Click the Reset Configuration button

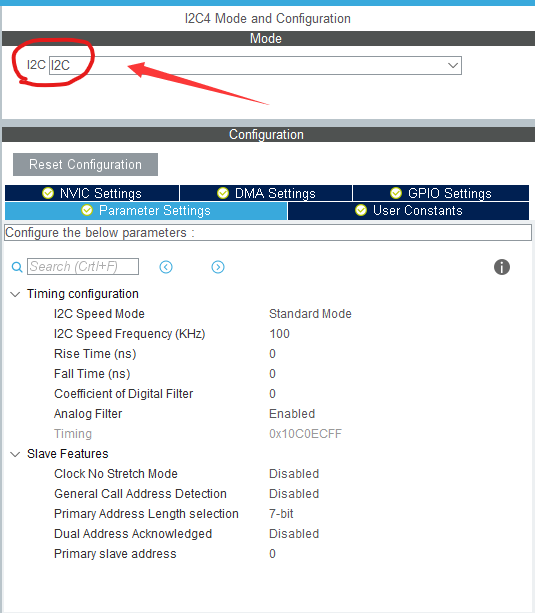tap(85, 165)
